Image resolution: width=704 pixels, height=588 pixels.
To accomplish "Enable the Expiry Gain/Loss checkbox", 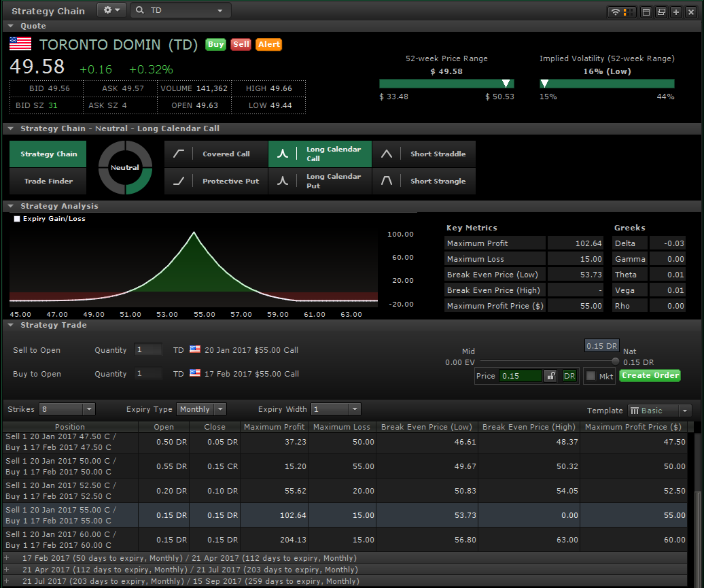I will click(17, 219).
